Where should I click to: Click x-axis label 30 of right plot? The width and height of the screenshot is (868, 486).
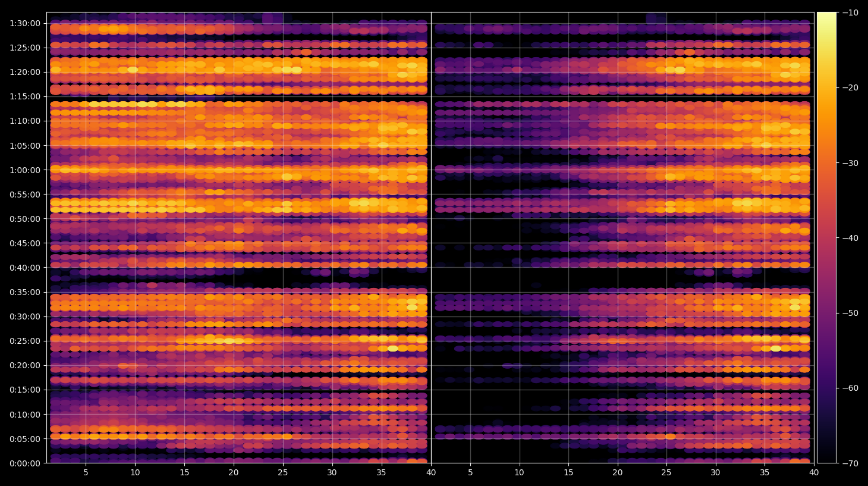point(716,473)
